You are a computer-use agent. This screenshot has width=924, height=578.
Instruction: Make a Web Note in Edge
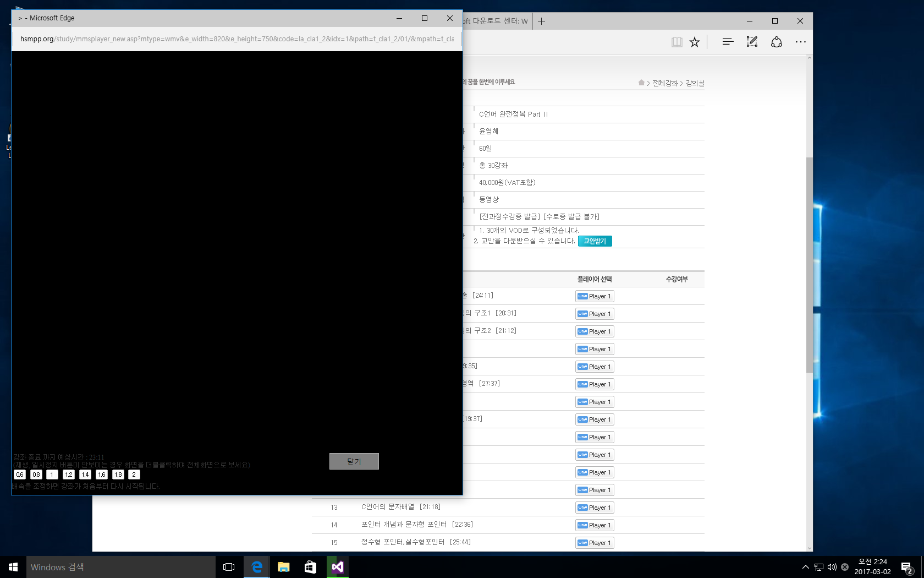click(x=752, y=42)
